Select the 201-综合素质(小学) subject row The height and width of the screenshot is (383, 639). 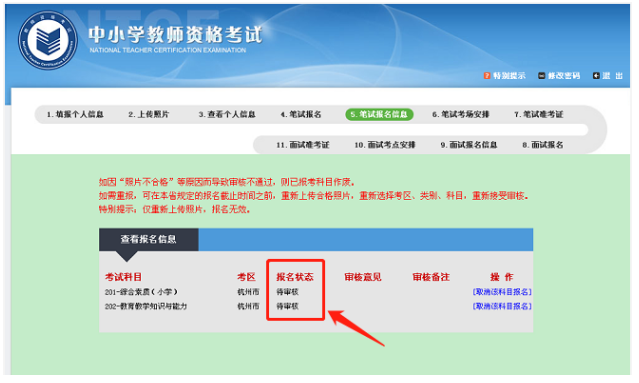coord(141,292)
